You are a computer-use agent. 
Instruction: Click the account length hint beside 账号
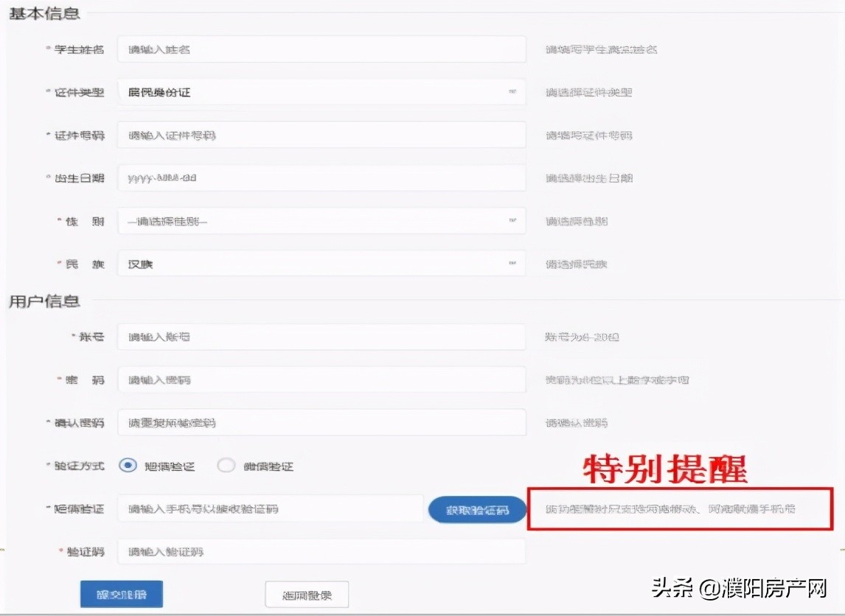[582, 337]
